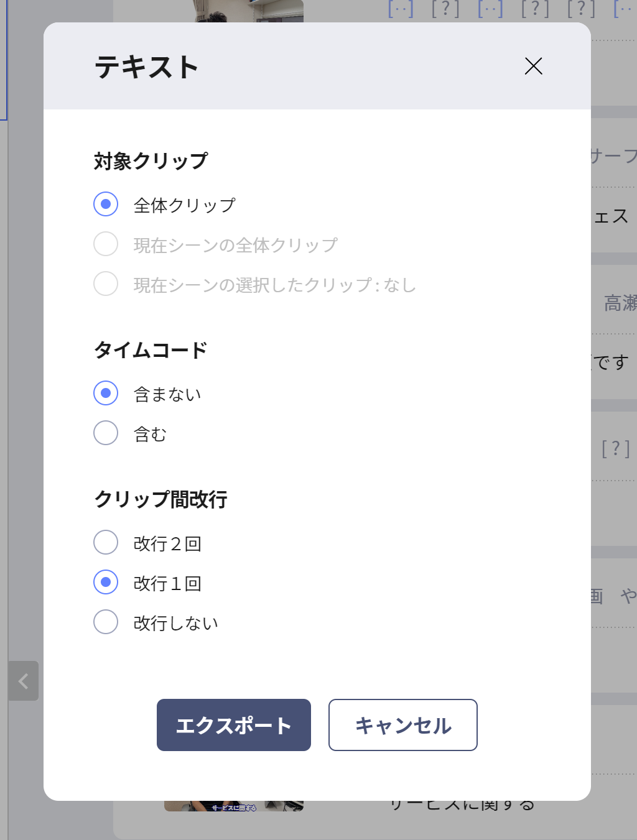
Task: Click the video thumbnail above the dialog
Action: point(250,11)
